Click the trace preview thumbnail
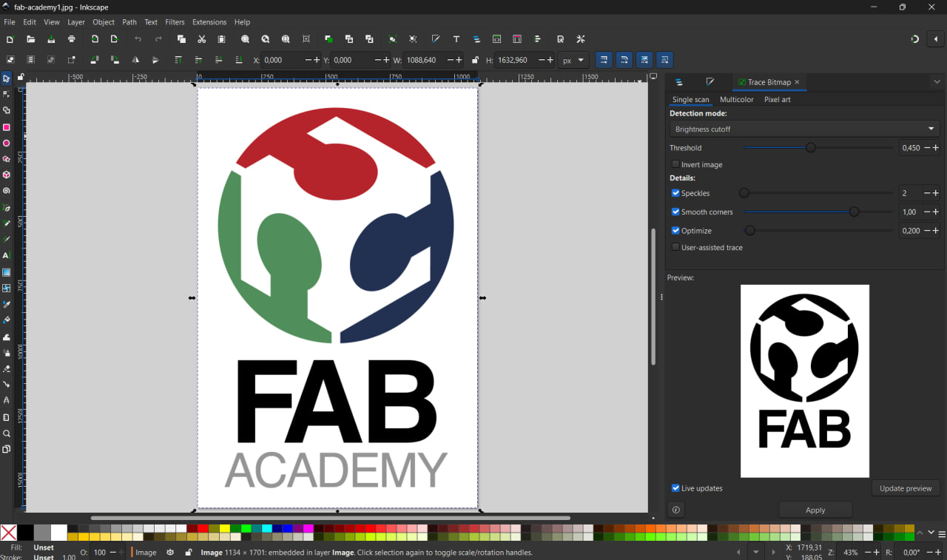This screenshot has width=947, height=560. 805,381
